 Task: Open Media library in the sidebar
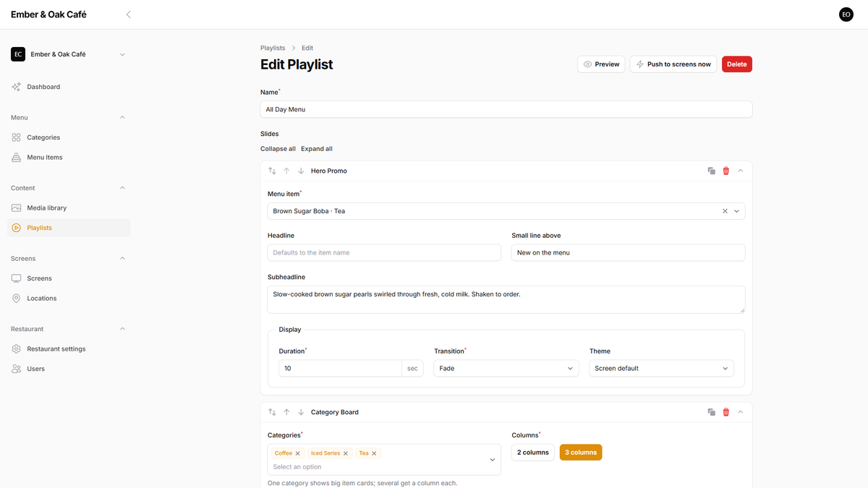(x=69, y=207)
